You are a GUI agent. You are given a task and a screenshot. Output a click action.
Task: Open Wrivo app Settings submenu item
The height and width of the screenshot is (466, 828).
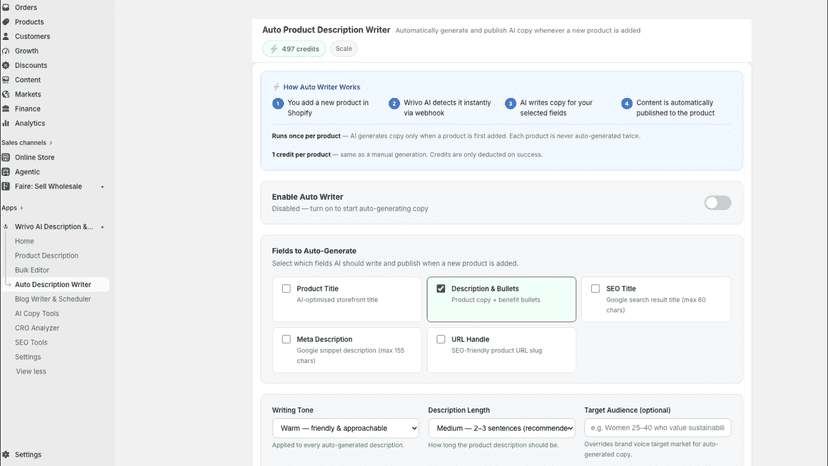(x=28, y=357)
